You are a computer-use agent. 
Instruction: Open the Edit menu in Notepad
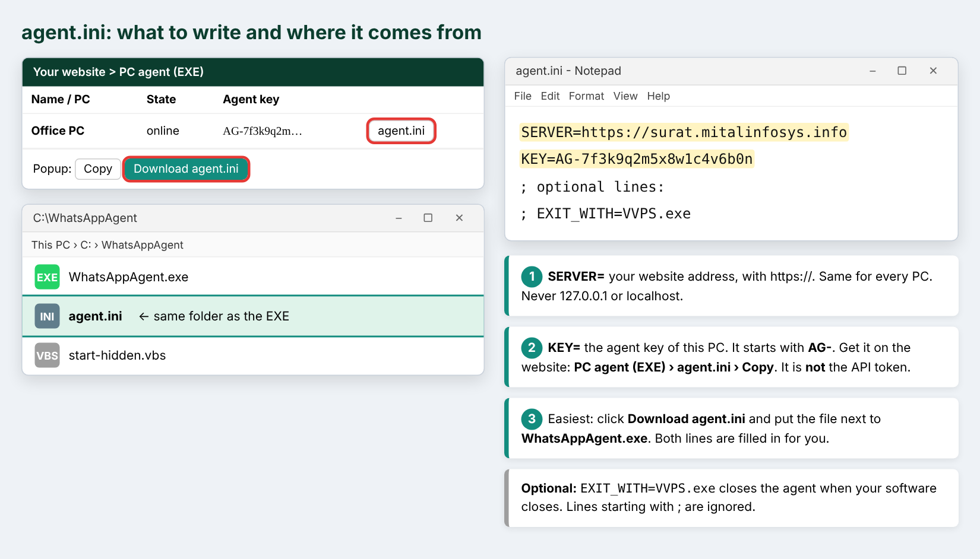(x=550, y=96)
